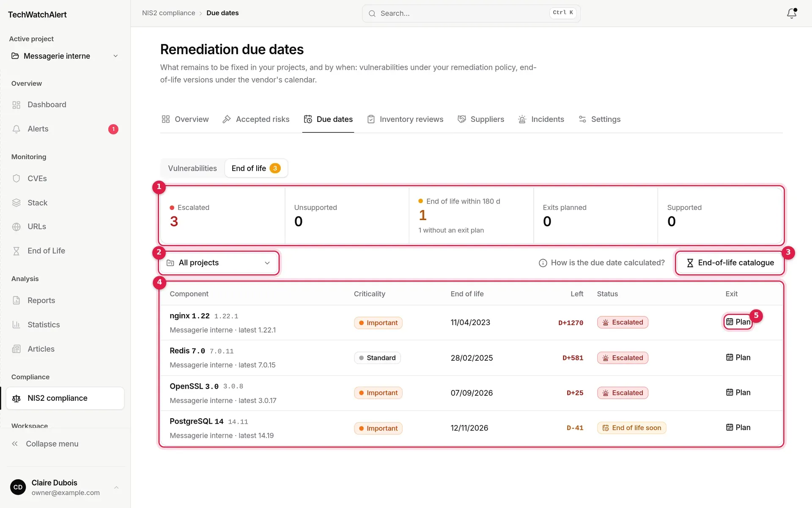Image resolution: width=812 pixels, height=508 pixels.
Task: Switch to Inventory reviews tab
Action: coord(405,119)
